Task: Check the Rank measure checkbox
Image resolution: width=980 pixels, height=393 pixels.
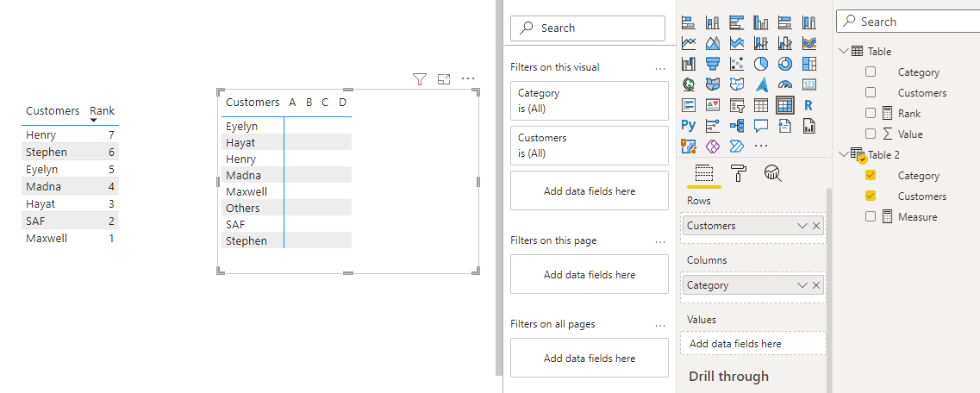Action: [871, 113]
